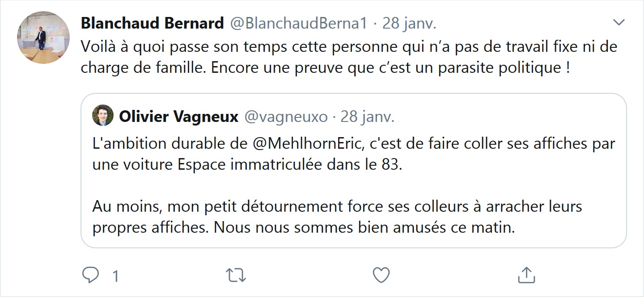Click the quoted tweet's 28 janv. date
The image size is (644, 297).
[x=368, y=117]
